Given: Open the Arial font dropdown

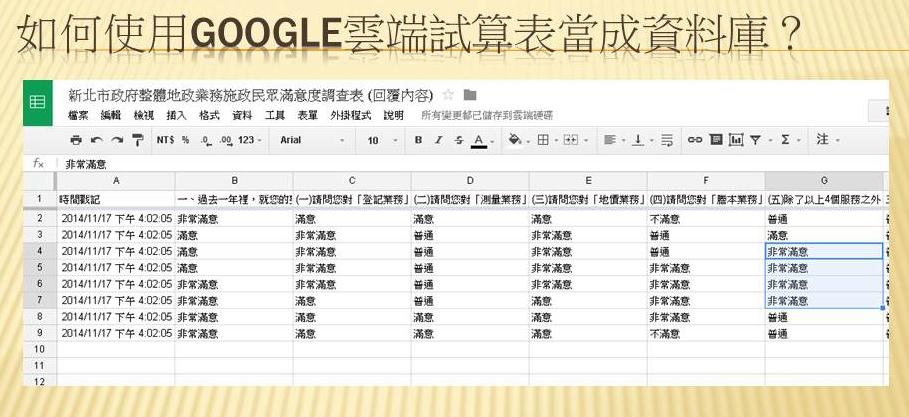Looking at the screenshot, I should point(312,140).
